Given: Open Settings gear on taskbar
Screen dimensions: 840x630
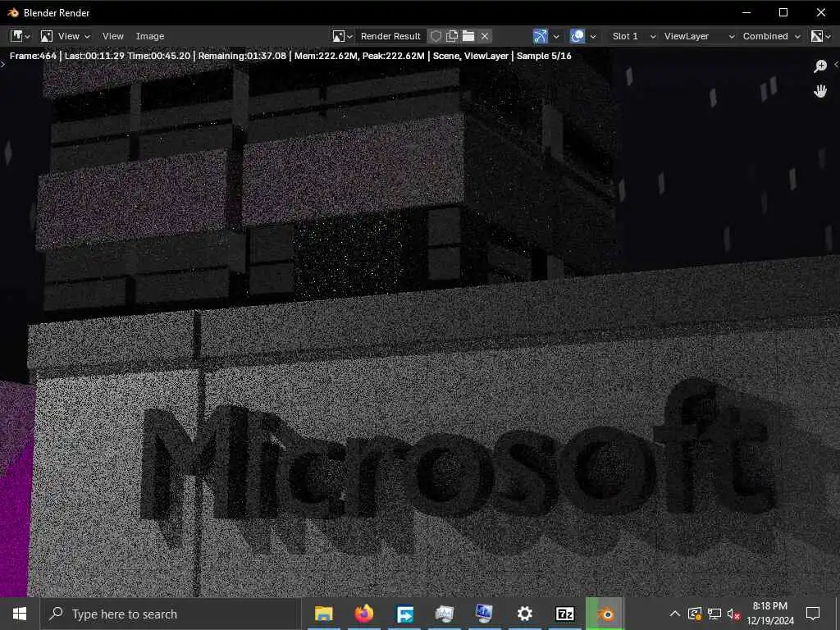Looking at the screenshot, I should click(524, 614).
